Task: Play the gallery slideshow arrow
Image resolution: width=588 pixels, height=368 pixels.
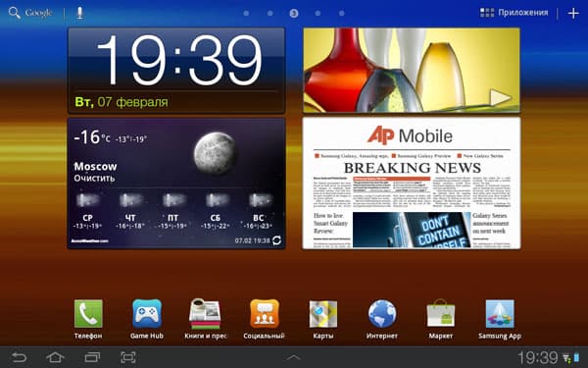Action: point(500,97)
